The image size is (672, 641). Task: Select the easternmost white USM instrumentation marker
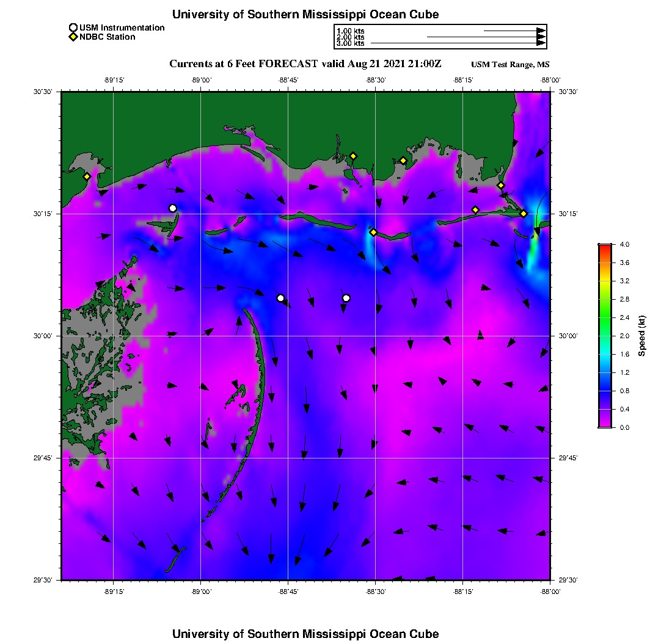pyautogui.click(x=346, y=298)
